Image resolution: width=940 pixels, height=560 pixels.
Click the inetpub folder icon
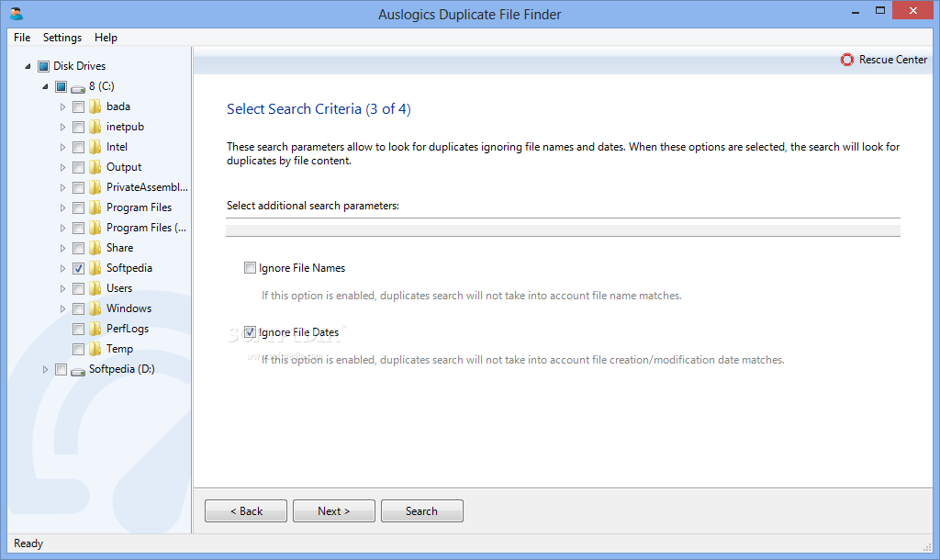coord(95,127)
